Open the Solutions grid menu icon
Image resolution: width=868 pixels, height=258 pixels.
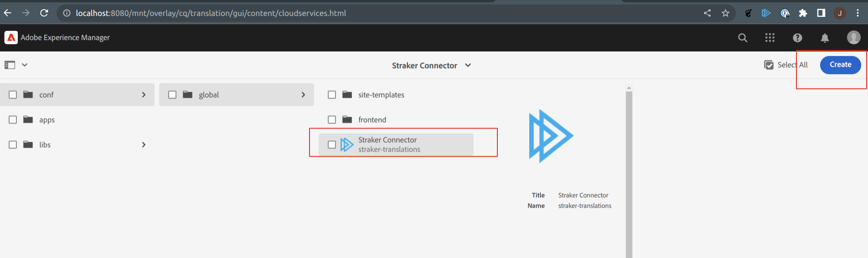coord(770,38)
